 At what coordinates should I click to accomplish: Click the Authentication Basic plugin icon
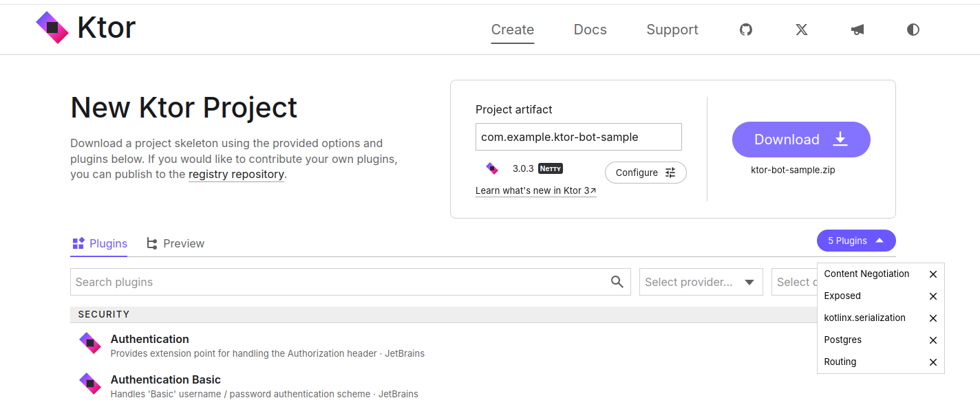click(90, 384)
